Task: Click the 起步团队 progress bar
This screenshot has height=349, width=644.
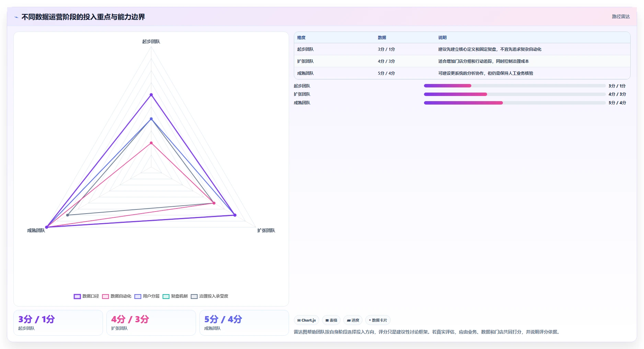Action: point(515,86)
